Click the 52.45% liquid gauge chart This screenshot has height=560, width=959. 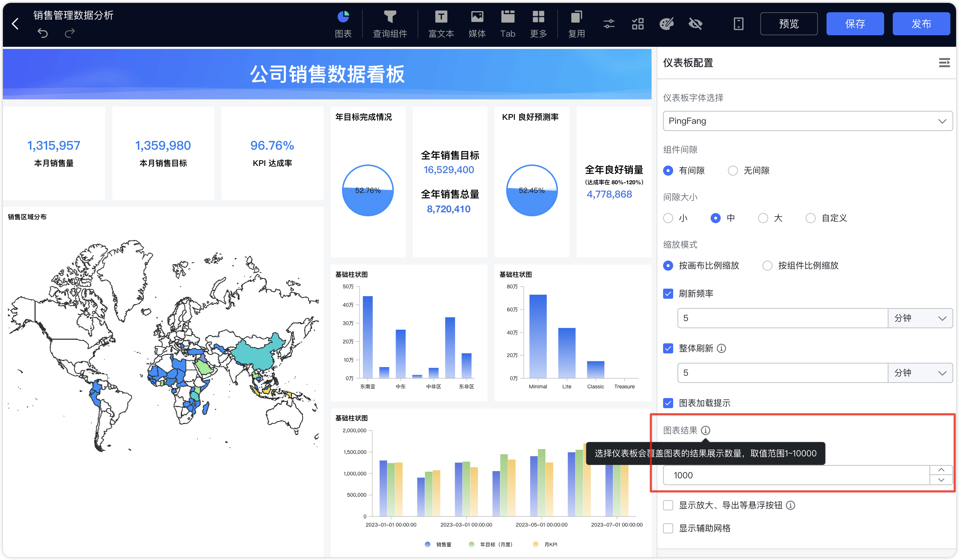pos(532,190)
